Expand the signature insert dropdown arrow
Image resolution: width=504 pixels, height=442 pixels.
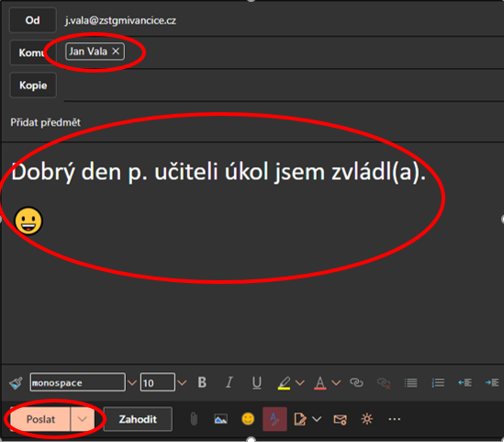(317, 419)
